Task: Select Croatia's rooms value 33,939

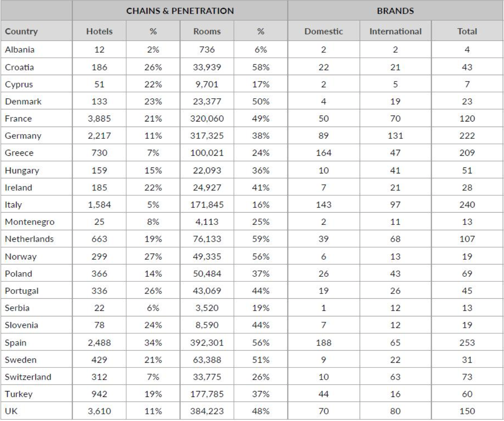Action: (207, 67)
